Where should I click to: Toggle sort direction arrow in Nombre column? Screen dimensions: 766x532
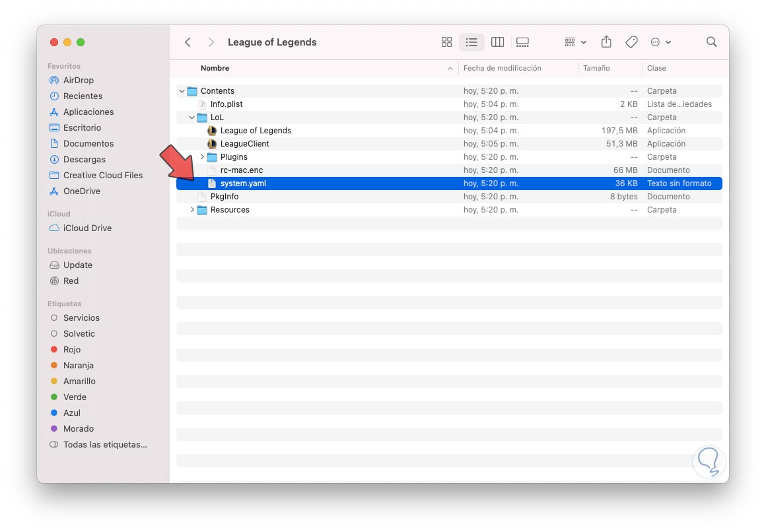click(x=450, y=69)
